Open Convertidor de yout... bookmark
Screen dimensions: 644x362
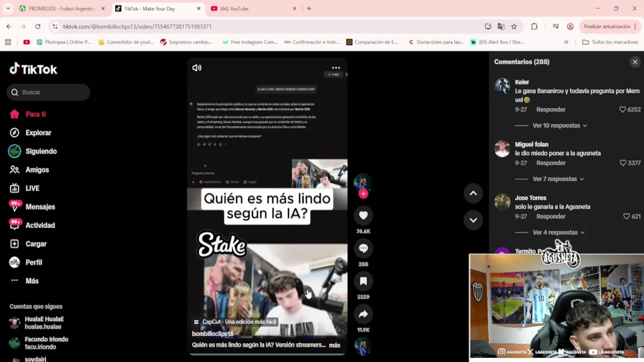(x=126, y=42)
